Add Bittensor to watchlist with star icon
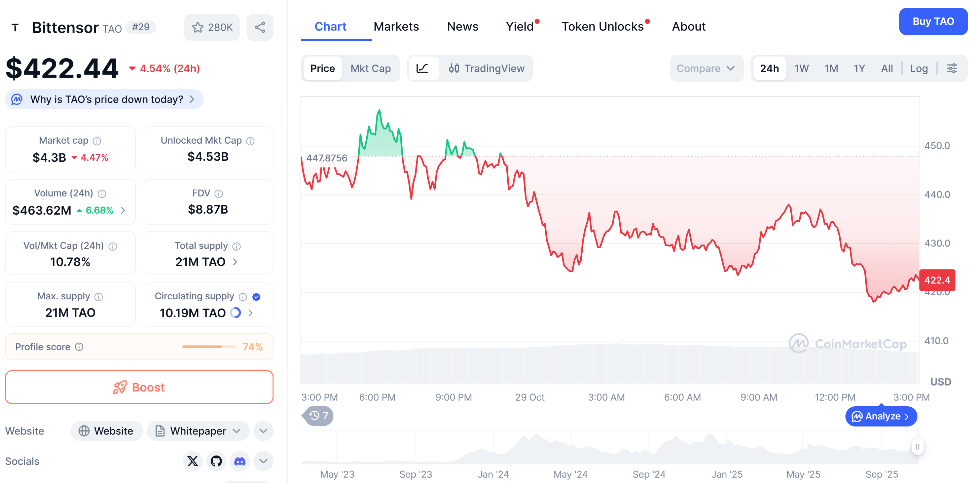The image size is (980, 483). [x=198, y=27]
